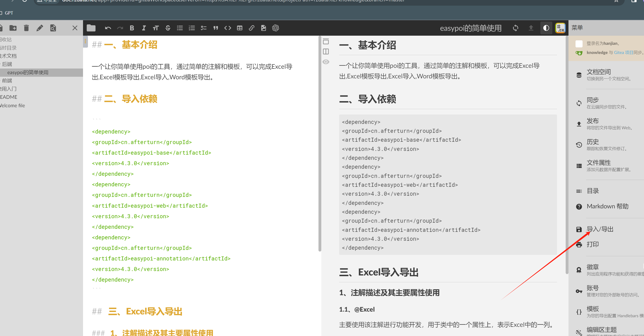Insert a link via toolbar icon
Image resolution: width=644 pixels, height=336 pixels.
pos(251,28)
